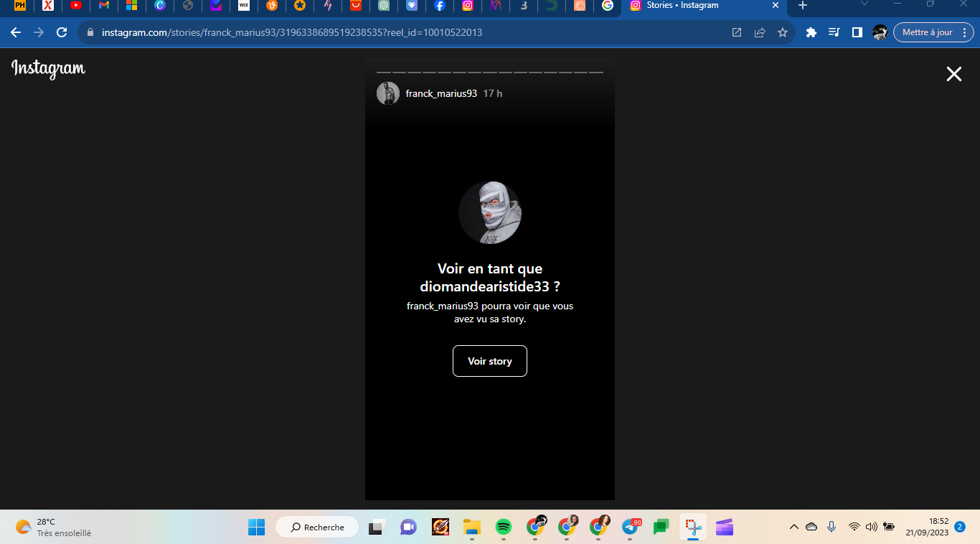Click the 'Mettre à jour' update button
Viewport: 980px width, 544px height.
927,32
